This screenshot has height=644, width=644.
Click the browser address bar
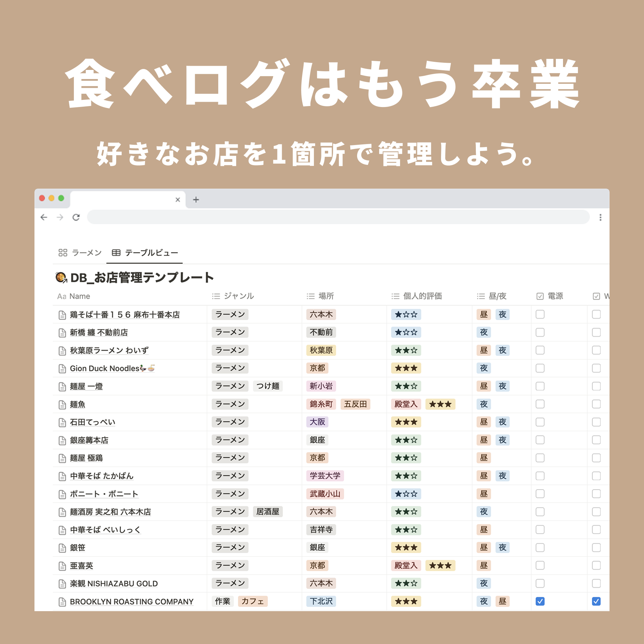tap(338, 217)
